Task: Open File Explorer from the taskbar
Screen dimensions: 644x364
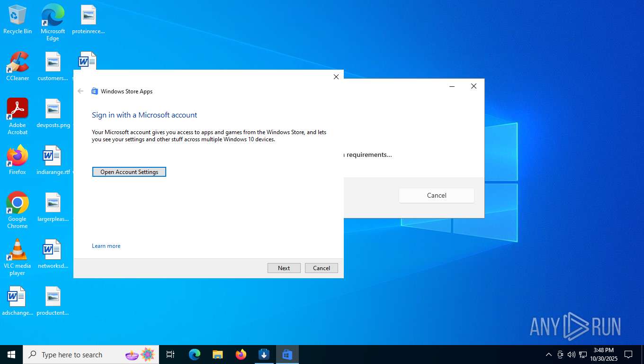Action: (217, 355)
